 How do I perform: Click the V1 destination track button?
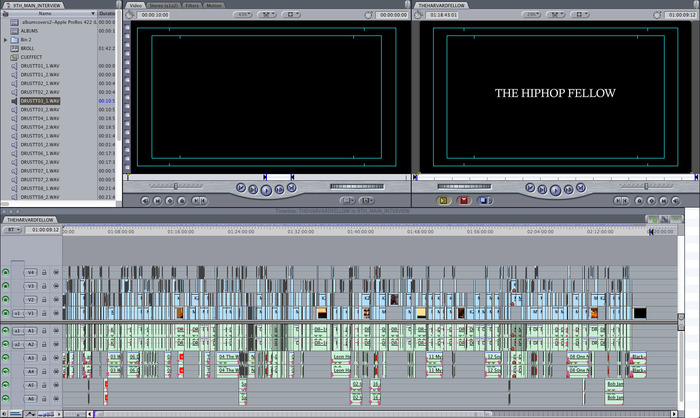tap(31, 313)
